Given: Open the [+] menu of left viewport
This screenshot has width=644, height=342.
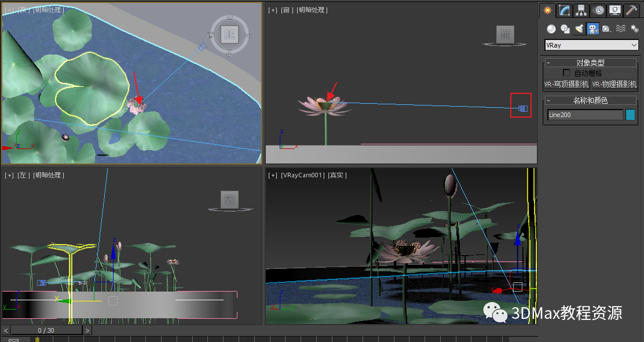Looking at the screenshot, I should 9,175.
